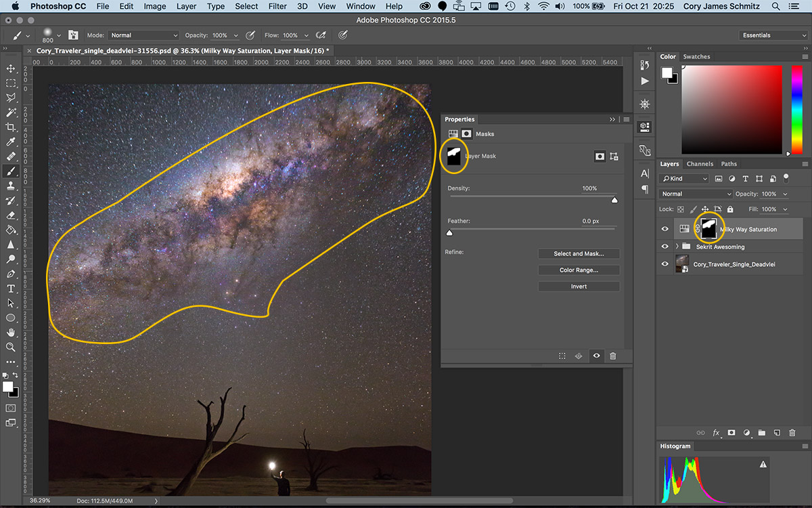The height and width of the screenshot is (508, 812).
Task: Add vector mask button in Properties
Action: point(614,156)
